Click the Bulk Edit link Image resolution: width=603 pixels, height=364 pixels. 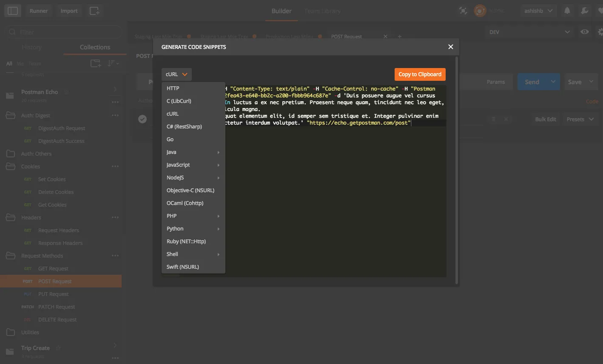546,119
